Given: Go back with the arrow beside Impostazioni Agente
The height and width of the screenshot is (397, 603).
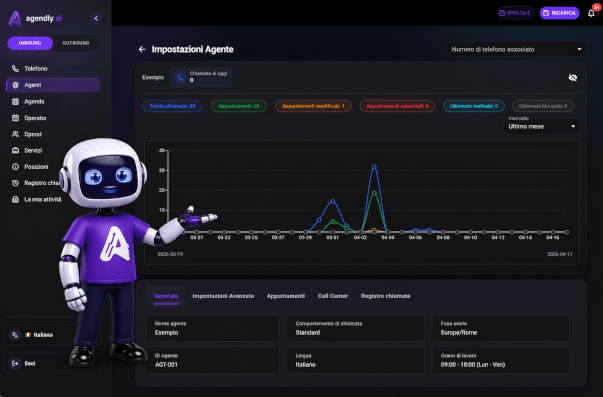Looking at the screenshot, I should (x=142, y=49).
